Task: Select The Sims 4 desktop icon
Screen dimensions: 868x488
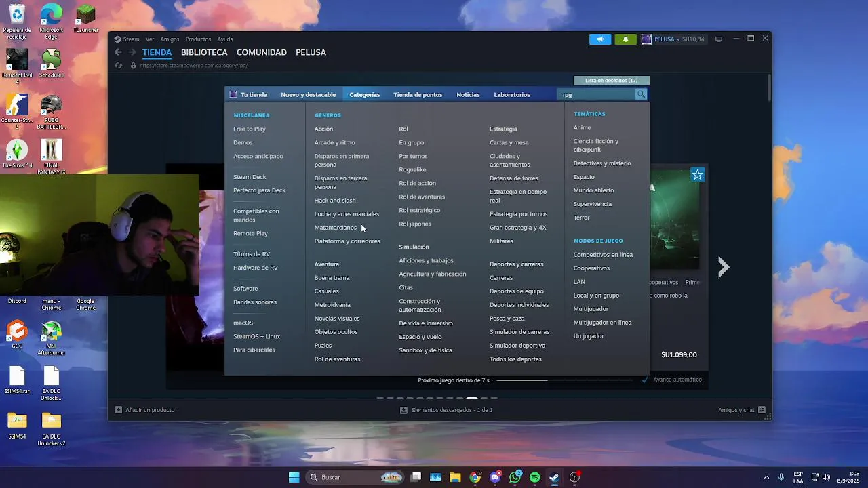Action: (x=17, y=154)
